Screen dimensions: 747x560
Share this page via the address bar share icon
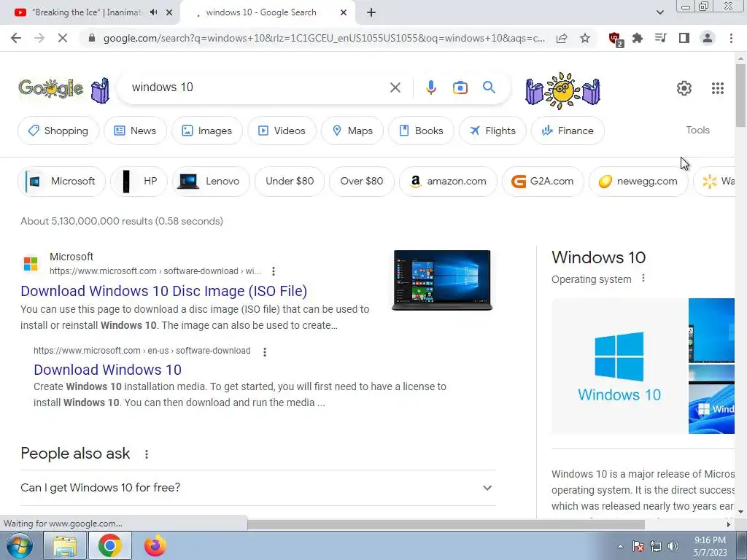(x=562, y=38)
